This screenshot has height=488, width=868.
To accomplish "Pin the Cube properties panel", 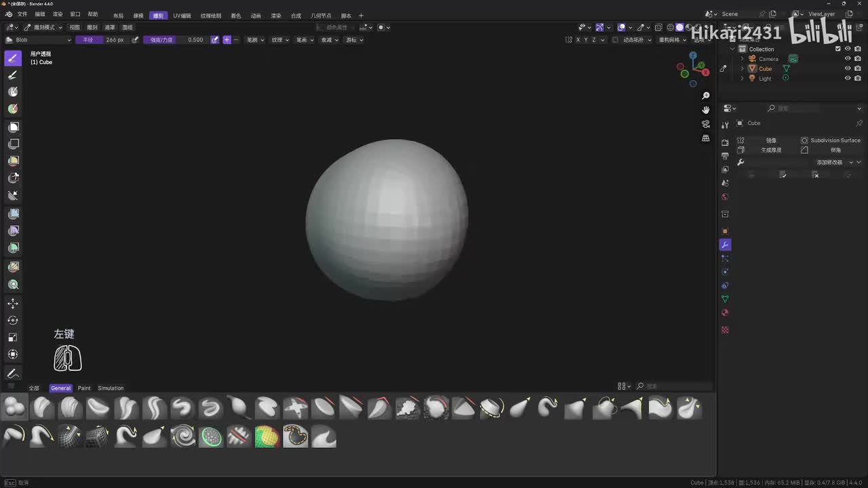I will pos(859,123).
